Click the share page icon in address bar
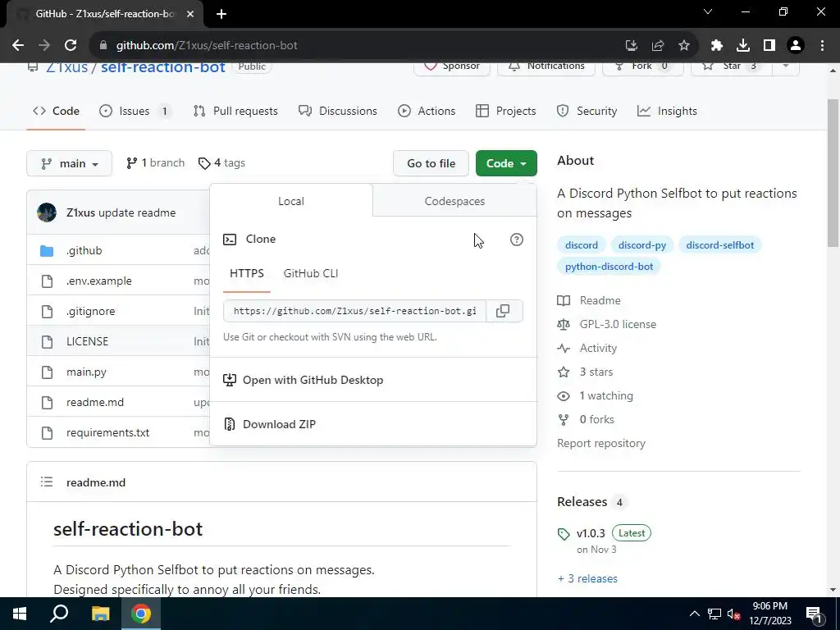This screenshot has height=630, width=840. 658,46
